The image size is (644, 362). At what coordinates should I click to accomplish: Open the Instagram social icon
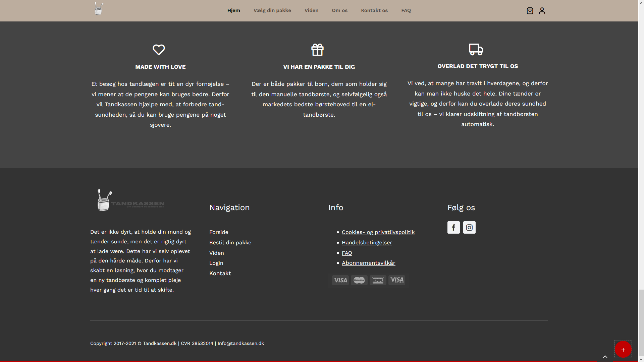coord(469,228)
